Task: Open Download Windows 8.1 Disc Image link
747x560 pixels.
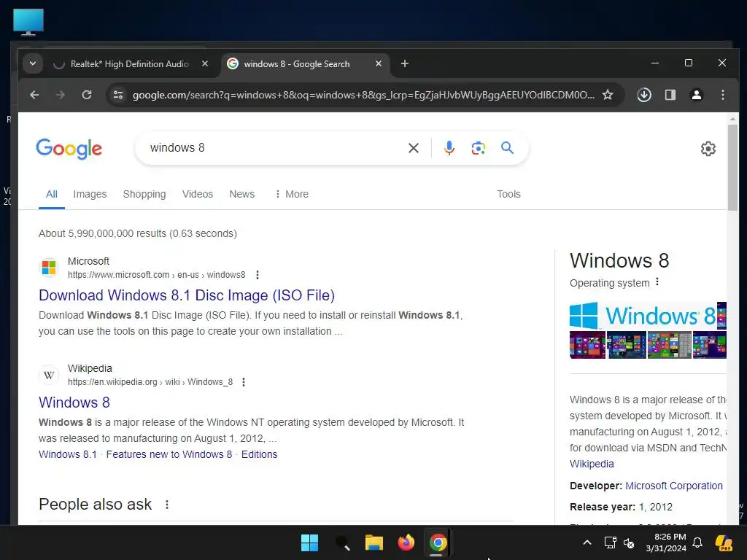Action: pyautogui.click(x=187, y=295)
